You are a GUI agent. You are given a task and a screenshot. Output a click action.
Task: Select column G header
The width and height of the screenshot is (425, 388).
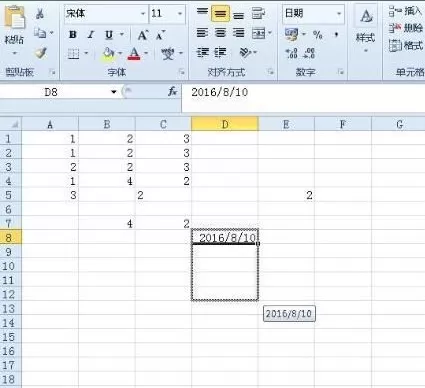click(x=399, y=124)
